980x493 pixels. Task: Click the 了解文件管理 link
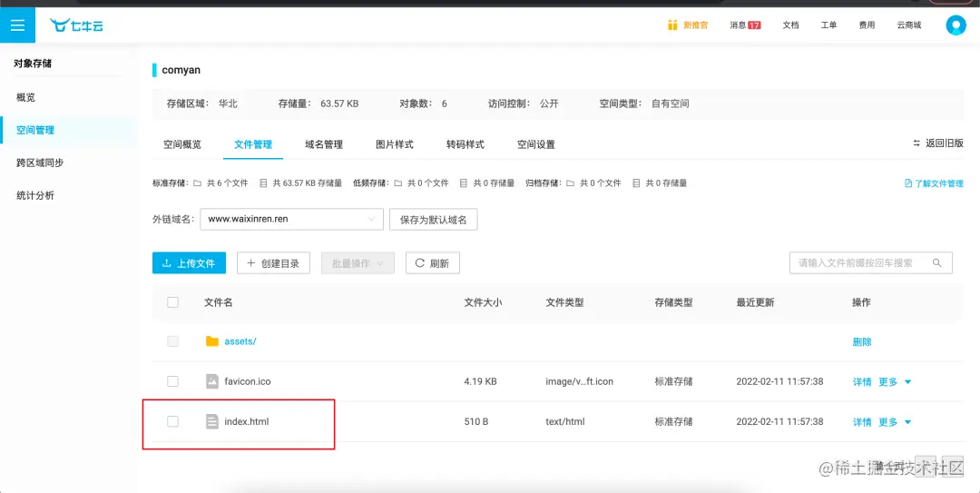tap(939, 184)
